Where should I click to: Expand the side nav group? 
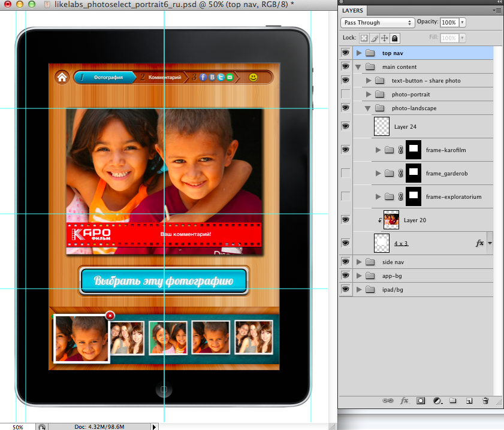[x=359, y=262]
